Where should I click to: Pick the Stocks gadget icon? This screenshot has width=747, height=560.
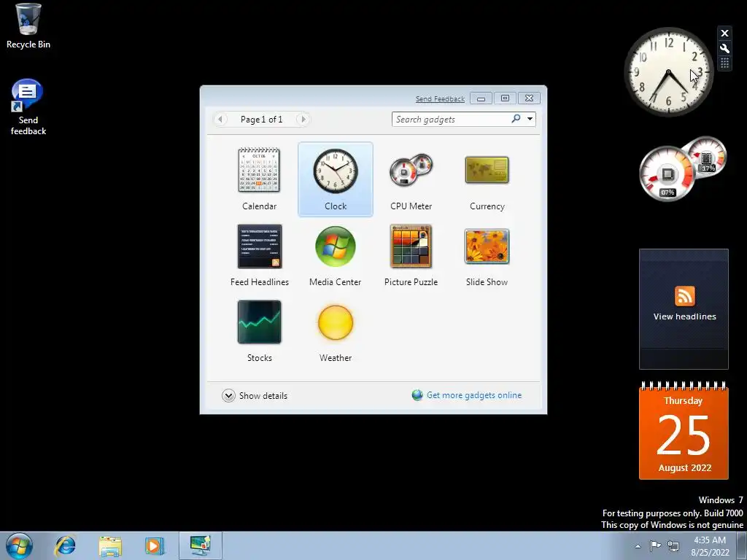click(x=259, y=322)
